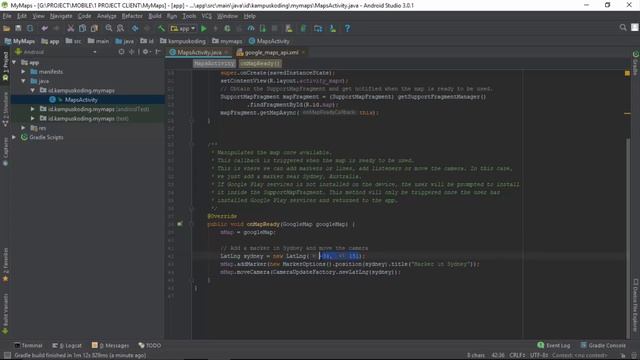The width and height of the screenshot is (640, 360).
Task: Click the Debug app bug icon
Action: (x=227, y=28)
